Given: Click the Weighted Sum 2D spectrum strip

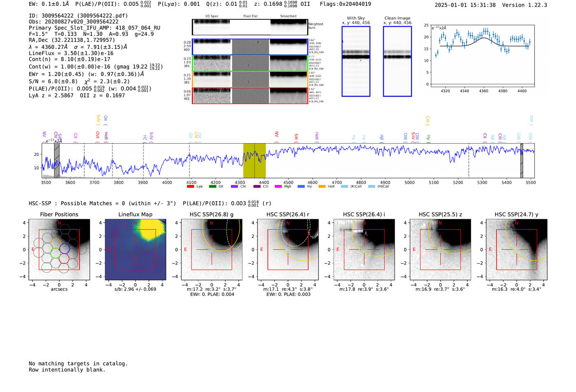Looking at the screenshot, I should [x=250, y=27].
